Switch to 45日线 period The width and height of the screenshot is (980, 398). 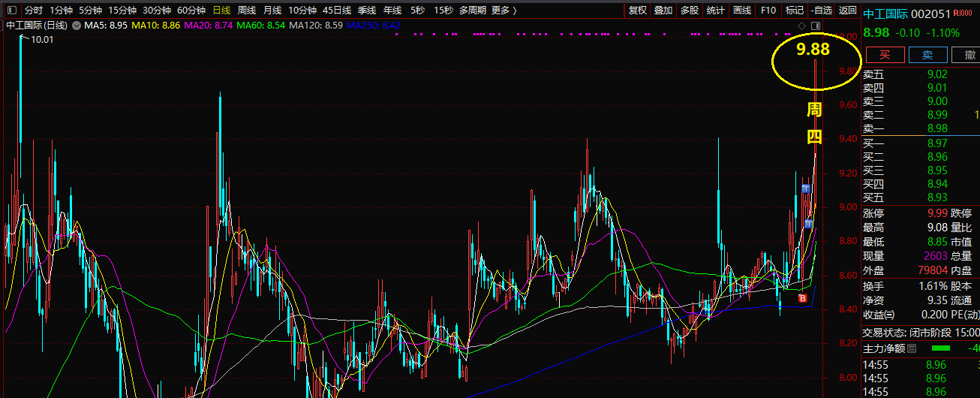click(337, 11)
